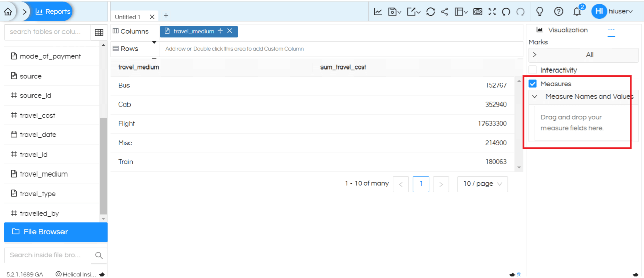Click the Save disk icon
Screen dimensions: 644x278
395,11
